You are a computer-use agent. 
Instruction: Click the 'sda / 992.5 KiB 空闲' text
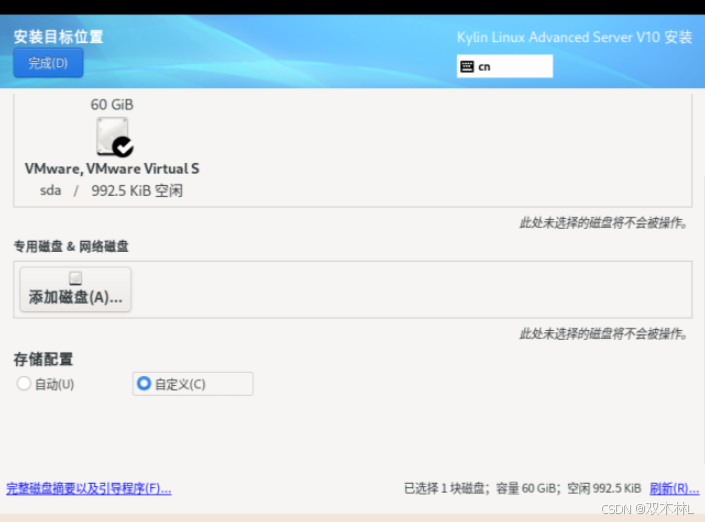point(112,191)
